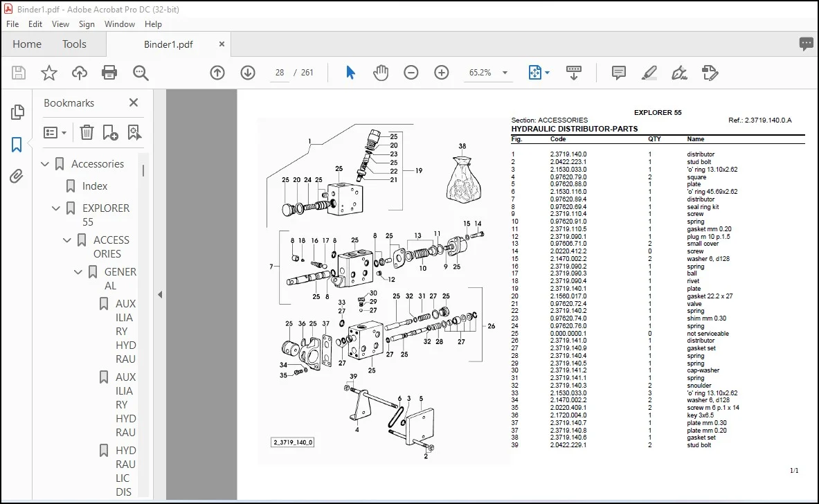Open the zoom level dropdown arrow
Screen dimensions: 819x504
(x=505, y=73)
